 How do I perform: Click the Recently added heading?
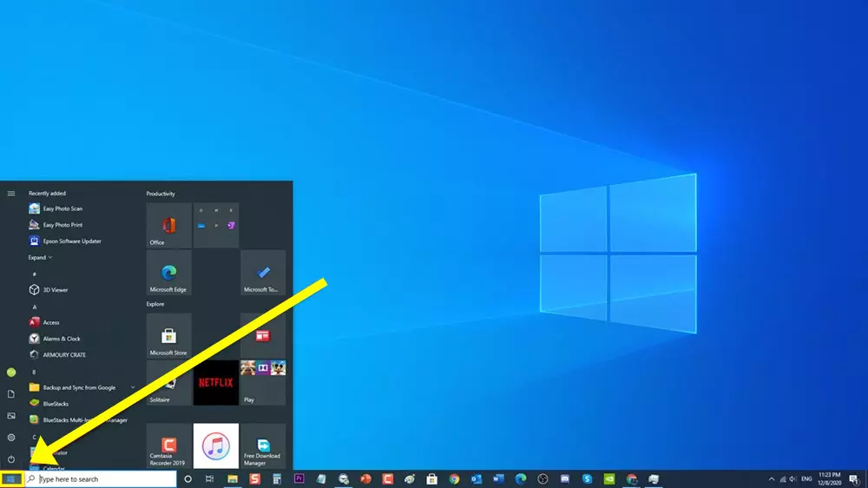coord(47,194)
